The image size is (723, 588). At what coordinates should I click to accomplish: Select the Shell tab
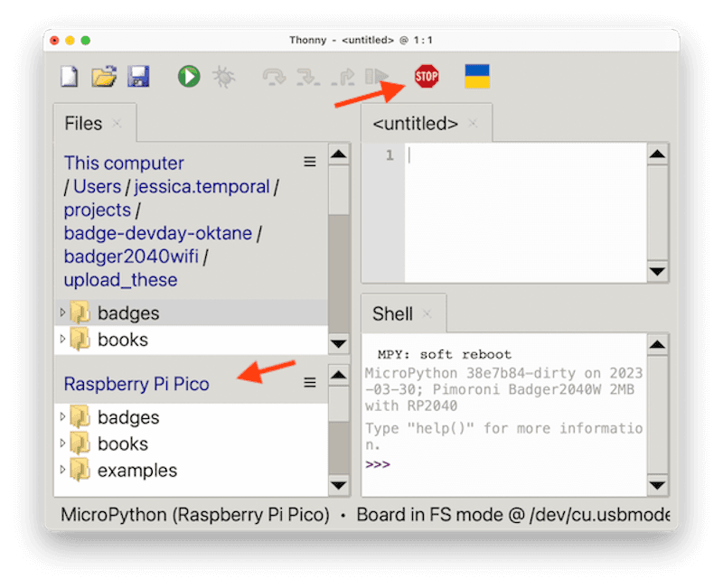tap(392, 313)
